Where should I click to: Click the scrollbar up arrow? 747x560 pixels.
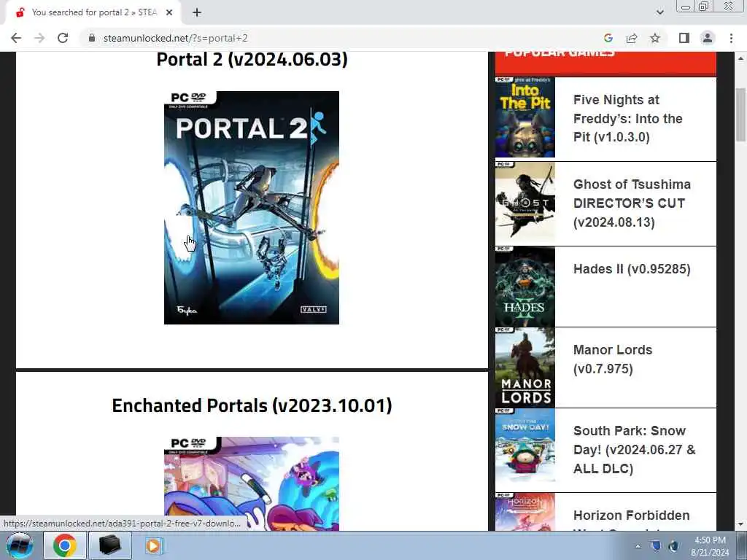(x=740, y=58)
